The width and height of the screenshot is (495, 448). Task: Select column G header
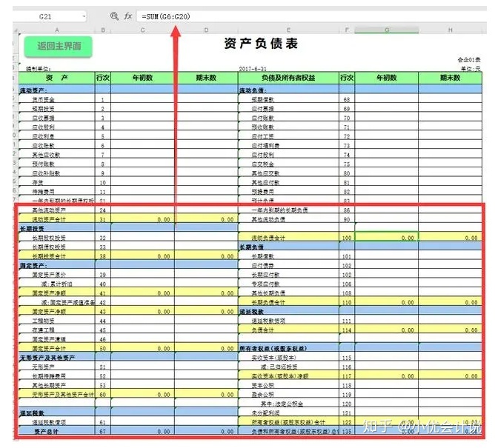pos(387,30)
